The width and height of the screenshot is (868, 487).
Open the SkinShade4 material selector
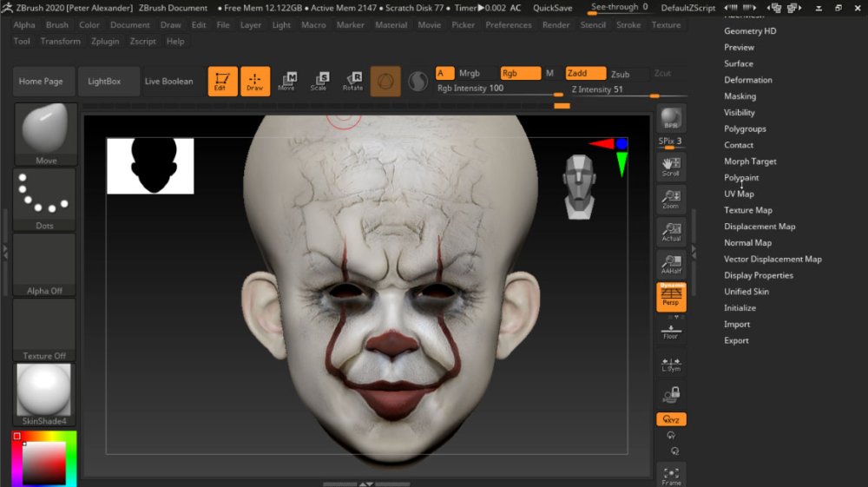[x=44, y=394]
